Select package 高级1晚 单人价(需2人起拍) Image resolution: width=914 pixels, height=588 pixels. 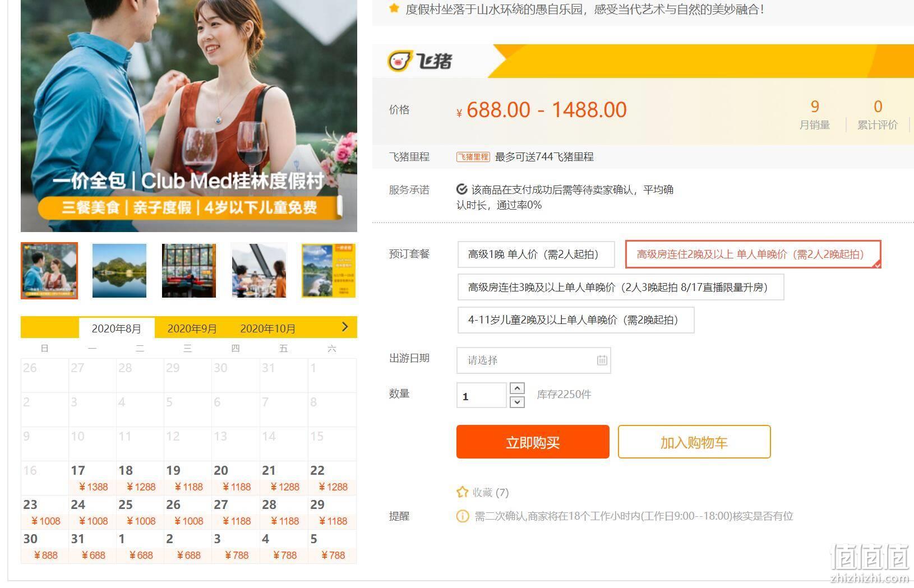536,254
